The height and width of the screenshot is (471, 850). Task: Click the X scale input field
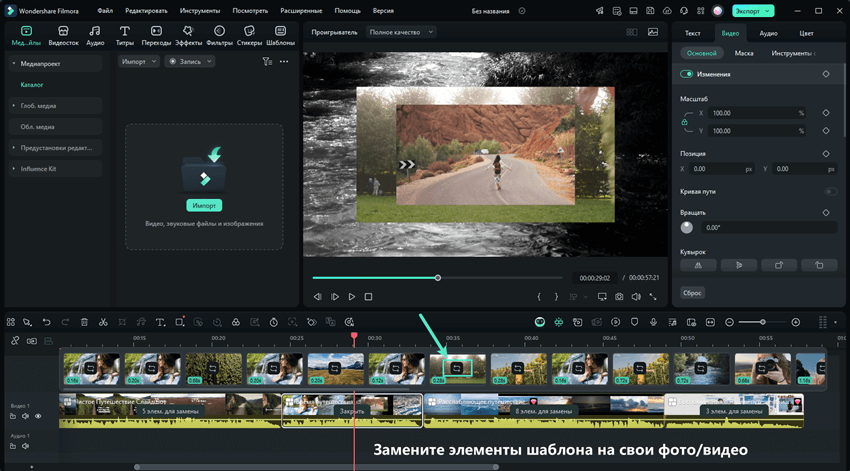750,113
